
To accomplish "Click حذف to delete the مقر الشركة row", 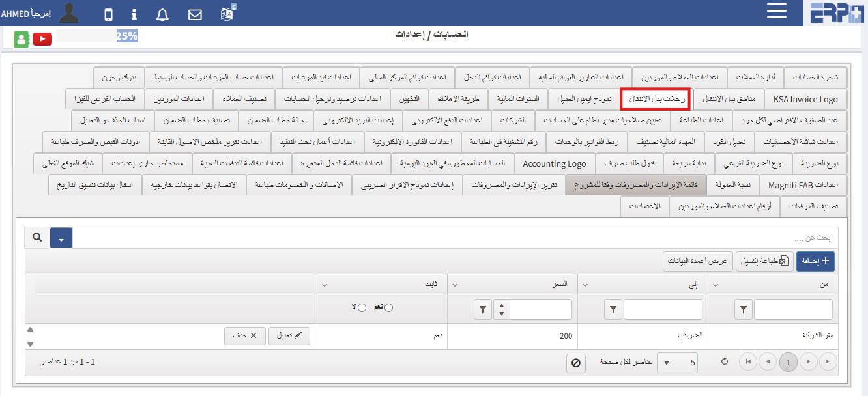I will coord(245,336).
